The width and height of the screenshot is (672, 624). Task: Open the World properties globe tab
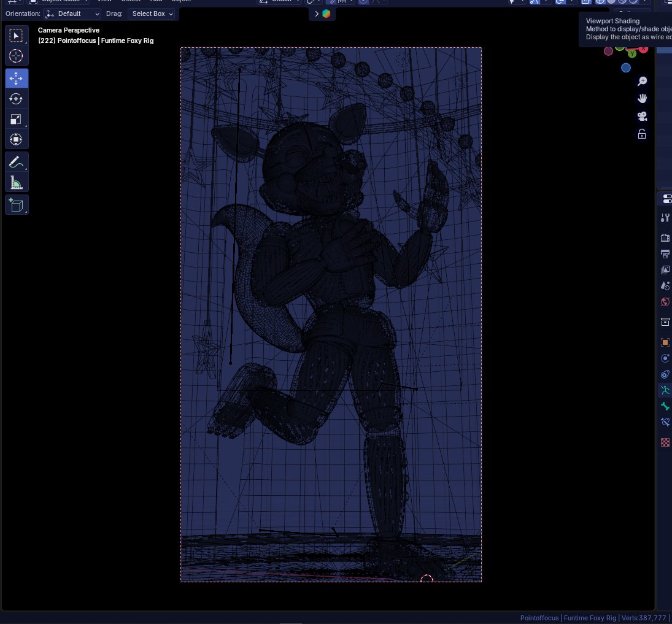tap(665, 302)
